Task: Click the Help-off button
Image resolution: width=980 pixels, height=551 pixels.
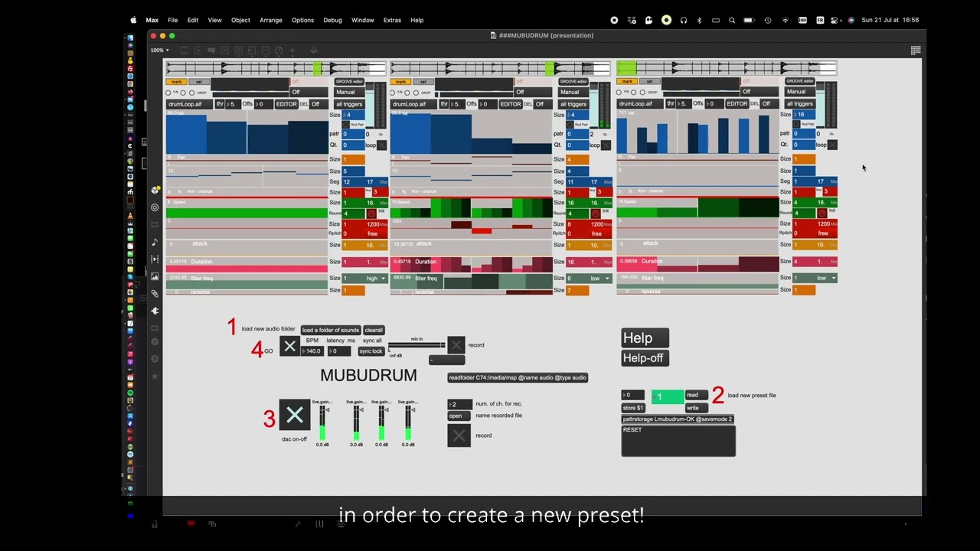Action: click(645, 357)
